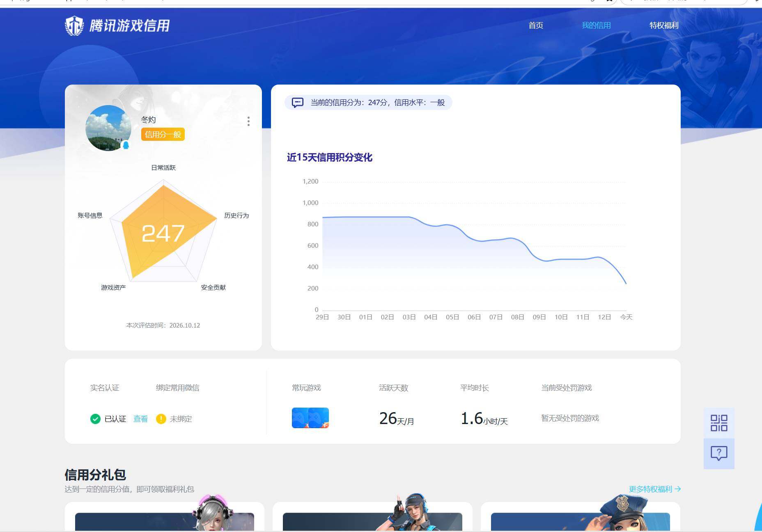
Task: Click the 1,000 value on chart y-axis
Action: 310,203
